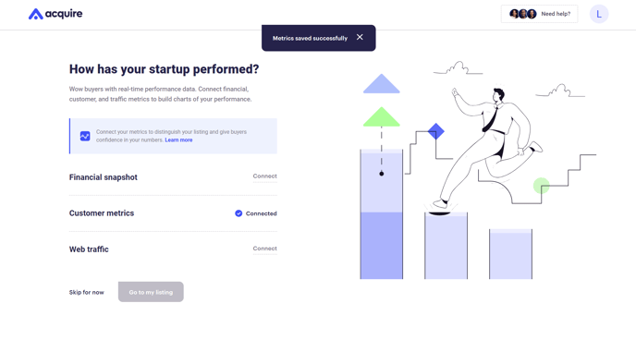Connect the Web traffic metrics

[265, 249]
